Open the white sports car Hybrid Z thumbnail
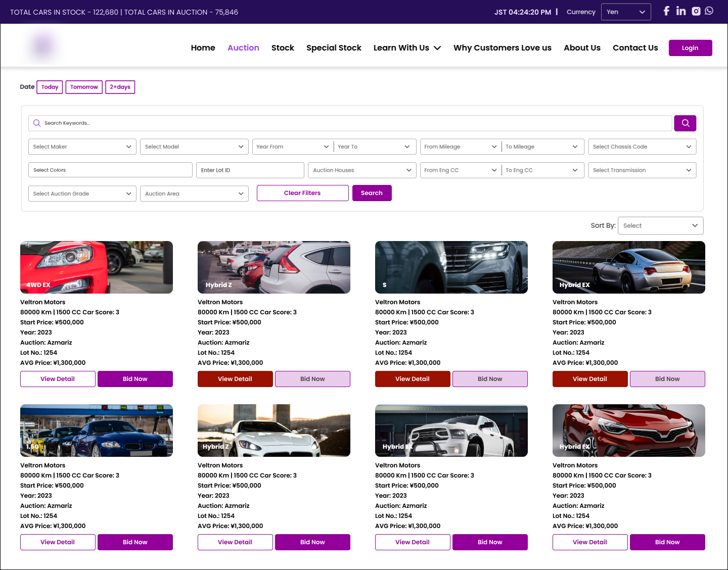Image resolution: width=728 pixels, height=570 pixels. click(274, 431)
